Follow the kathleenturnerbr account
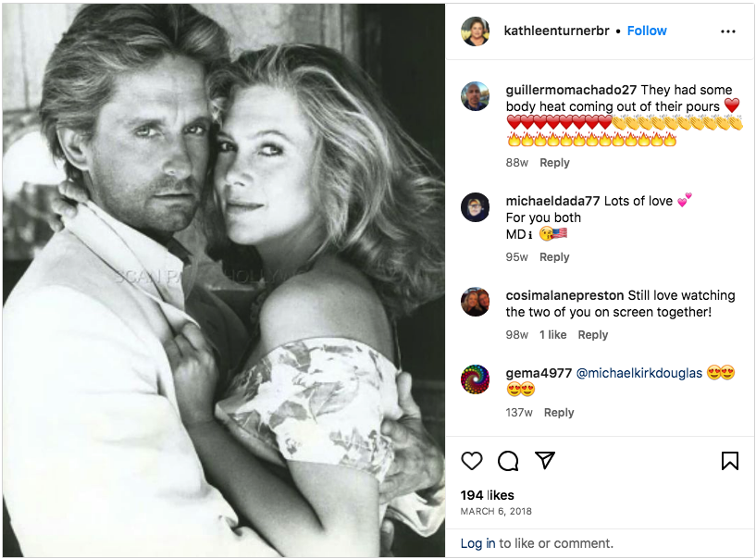 (x=647, y=31)
